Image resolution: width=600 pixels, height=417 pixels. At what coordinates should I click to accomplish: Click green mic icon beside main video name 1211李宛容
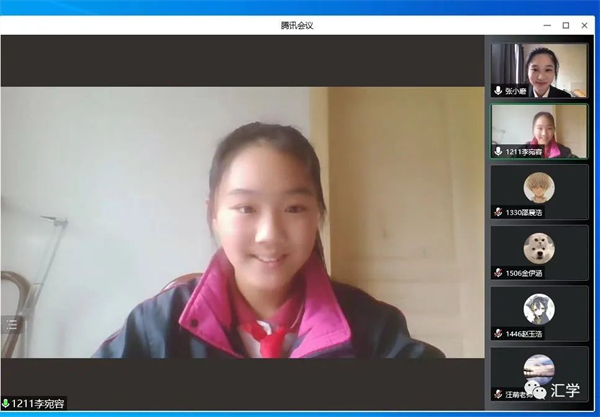coord(6,403)
